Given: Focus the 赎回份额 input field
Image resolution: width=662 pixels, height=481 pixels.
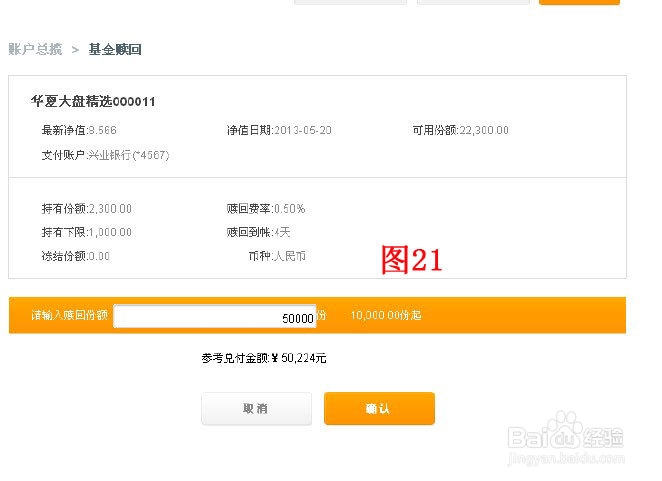Looking at the screenshot, I should [214, 316].
